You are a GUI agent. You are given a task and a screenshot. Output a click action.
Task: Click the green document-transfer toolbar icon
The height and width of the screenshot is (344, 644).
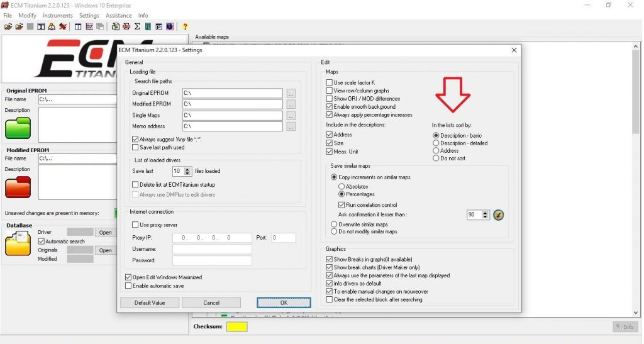pyautogui.click(x=116, y=26)
